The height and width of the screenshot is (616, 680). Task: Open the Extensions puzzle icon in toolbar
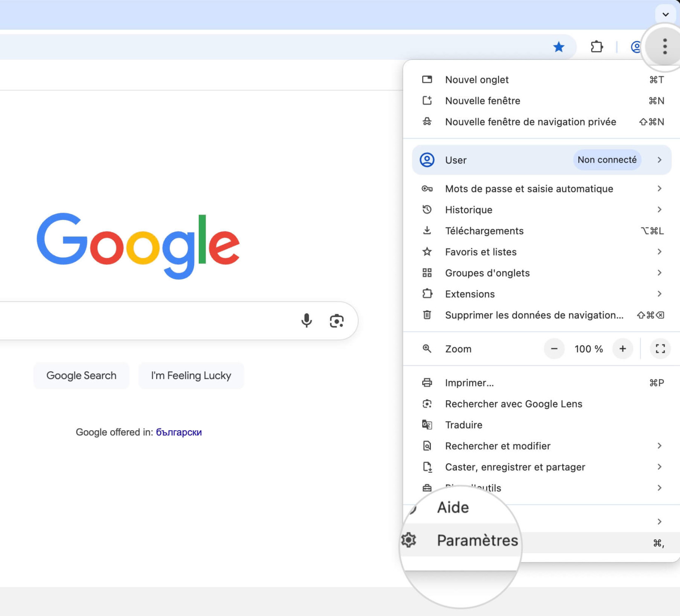point(597,47)
